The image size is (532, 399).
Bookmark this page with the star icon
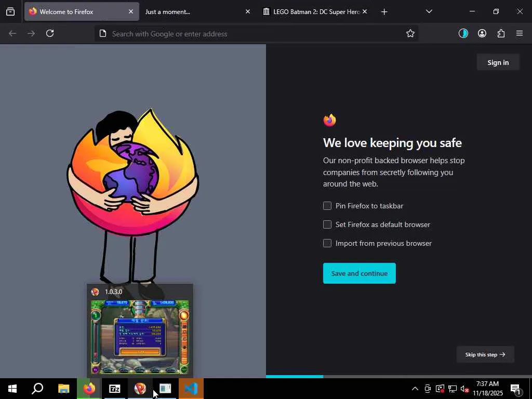coord(410,34)
